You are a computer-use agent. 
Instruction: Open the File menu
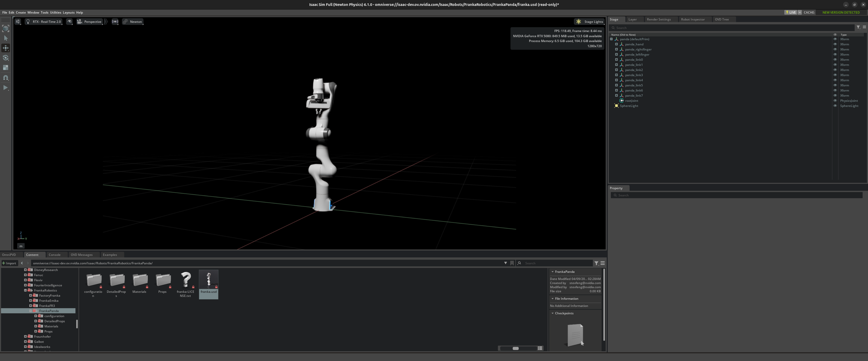point(5,13)
